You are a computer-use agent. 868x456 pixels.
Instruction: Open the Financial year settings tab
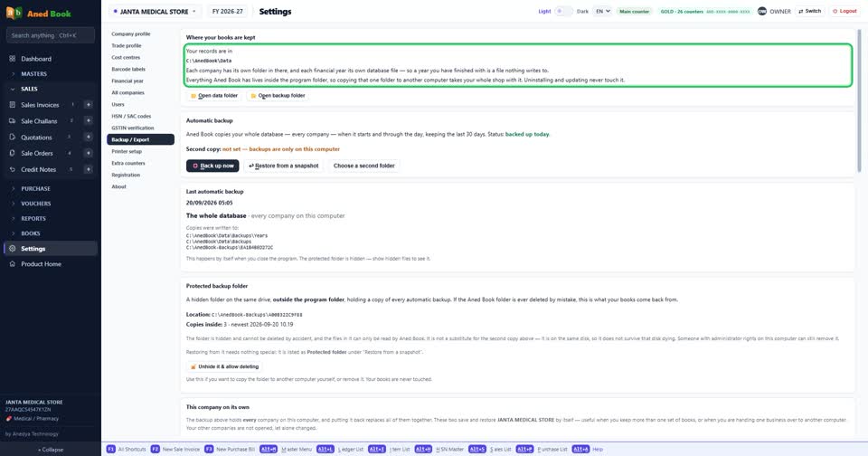(x=140, y=81)
